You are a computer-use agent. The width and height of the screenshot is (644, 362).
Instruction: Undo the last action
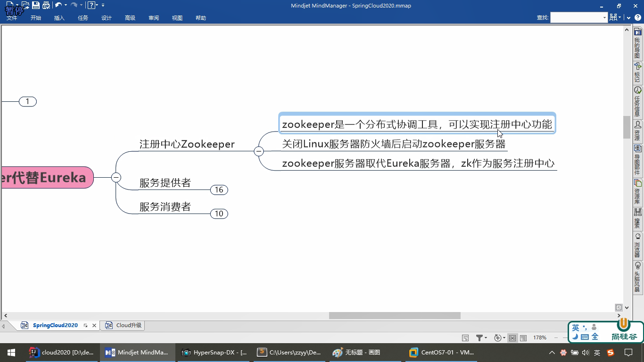[x=58, y=5]
